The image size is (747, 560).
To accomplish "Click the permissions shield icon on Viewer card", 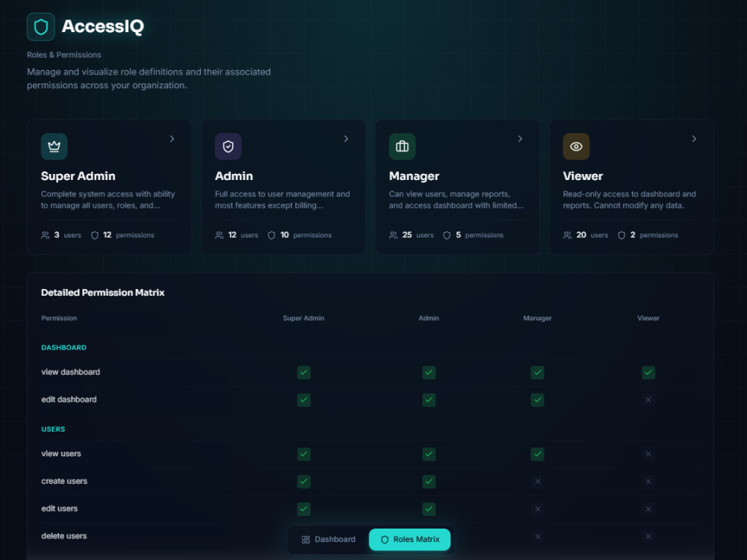I will pyautogui.click(x=621, y=234).
